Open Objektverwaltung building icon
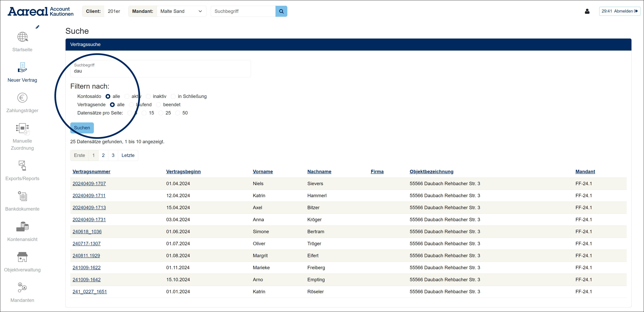 (22, 257)
